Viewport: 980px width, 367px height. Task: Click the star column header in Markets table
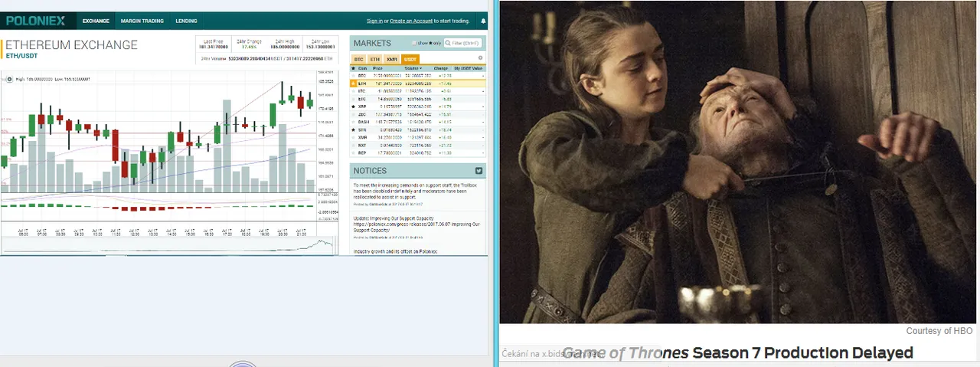tap(353, 68)
